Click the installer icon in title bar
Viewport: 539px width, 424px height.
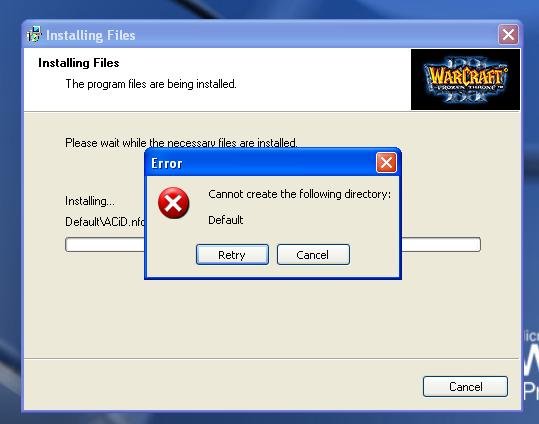pyautogui.click(x=34, y=35)
